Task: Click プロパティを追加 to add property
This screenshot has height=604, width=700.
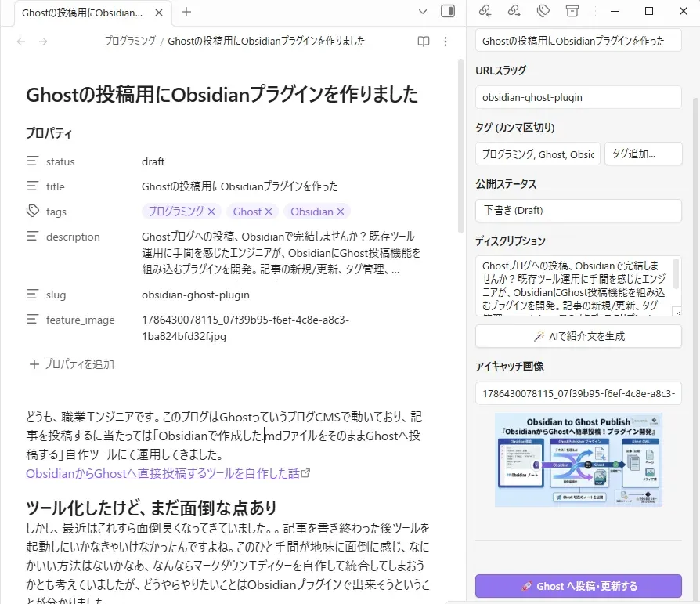Action: point(72,364)
